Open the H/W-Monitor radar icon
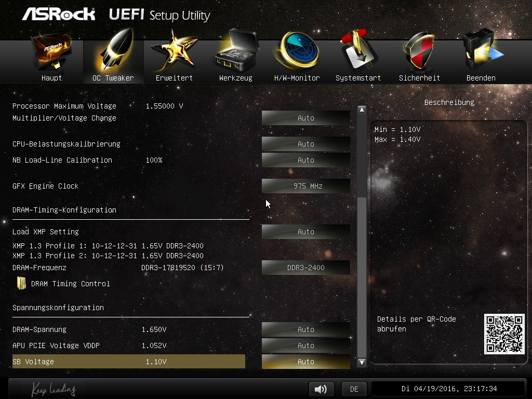 (x=297, y=51)
